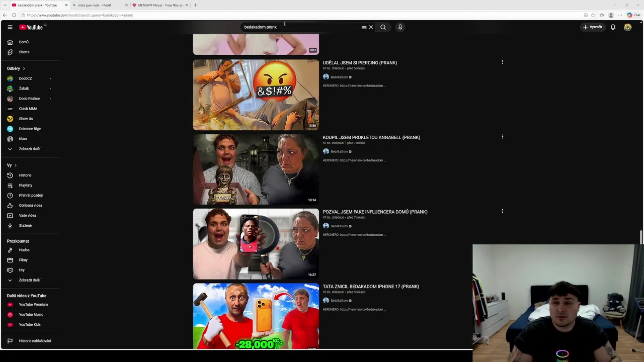
Task: Open more options for the ANNABELL video
Action: [x=502, y=137]
